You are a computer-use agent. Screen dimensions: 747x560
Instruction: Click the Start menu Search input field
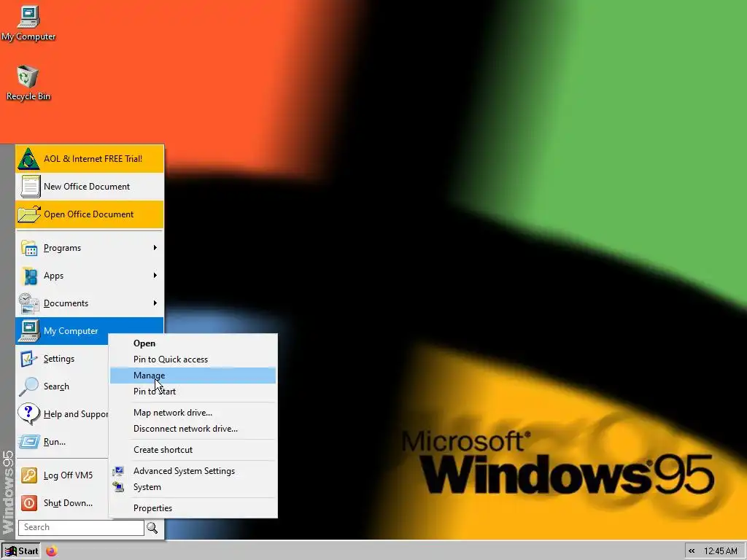[x=81, y=528]
